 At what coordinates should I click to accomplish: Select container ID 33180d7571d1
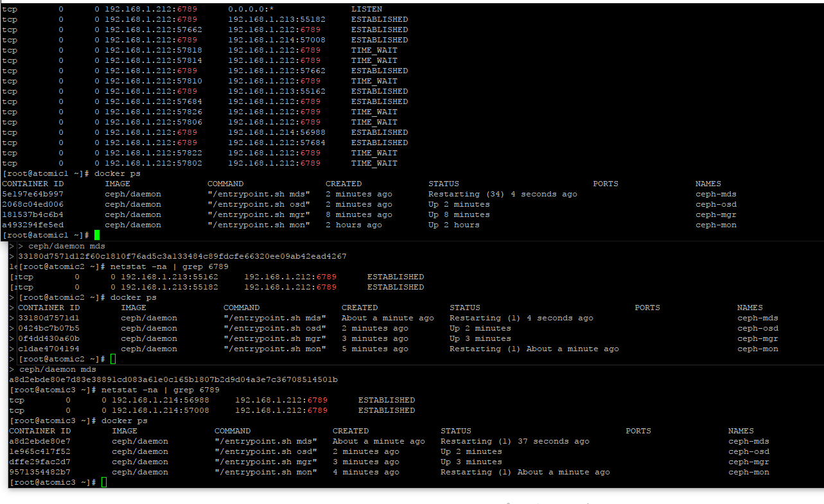49,318
